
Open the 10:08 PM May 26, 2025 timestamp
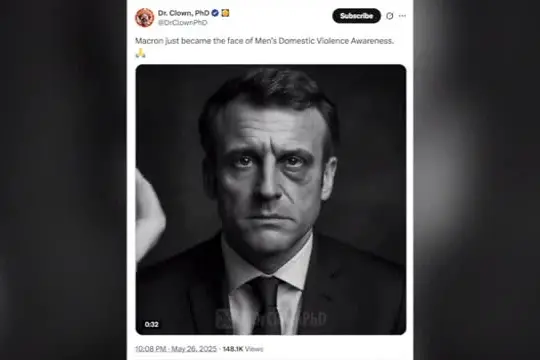coord(176,349)
